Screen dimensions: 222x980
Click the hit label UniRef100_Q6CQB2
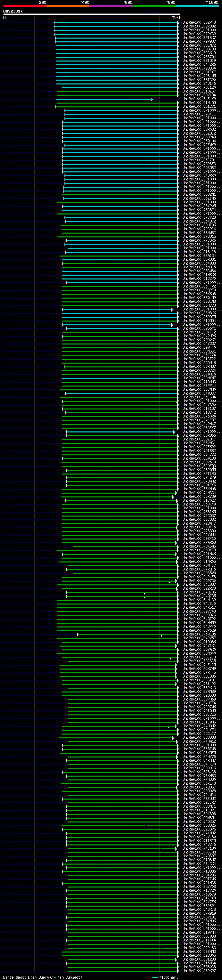(x=199, y=519)
